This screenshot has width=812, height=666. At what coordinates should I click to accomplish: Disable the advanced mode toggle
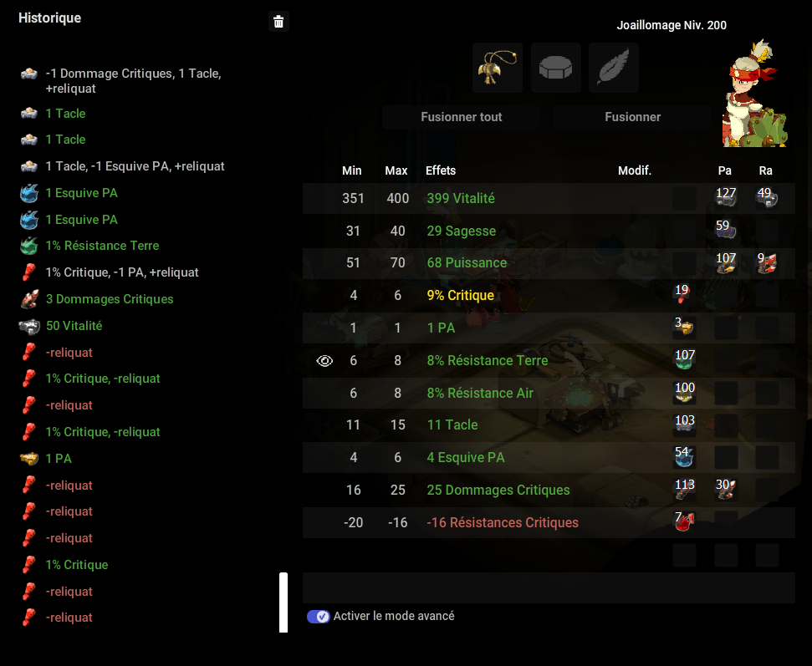click(x=318, y=617)
